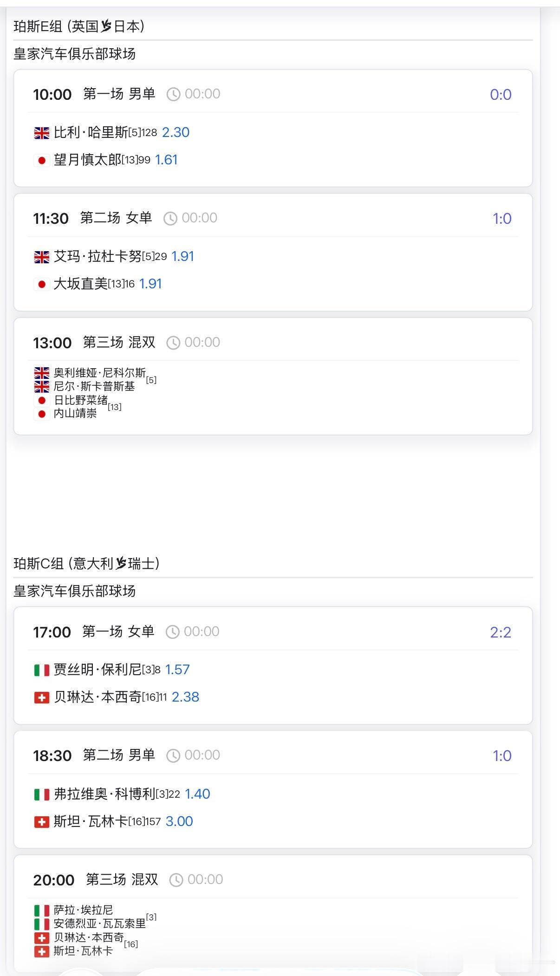Open the 珀斯C组 group header
The width and height of the screenshot is (560, 976).
(x=86, y=564)
